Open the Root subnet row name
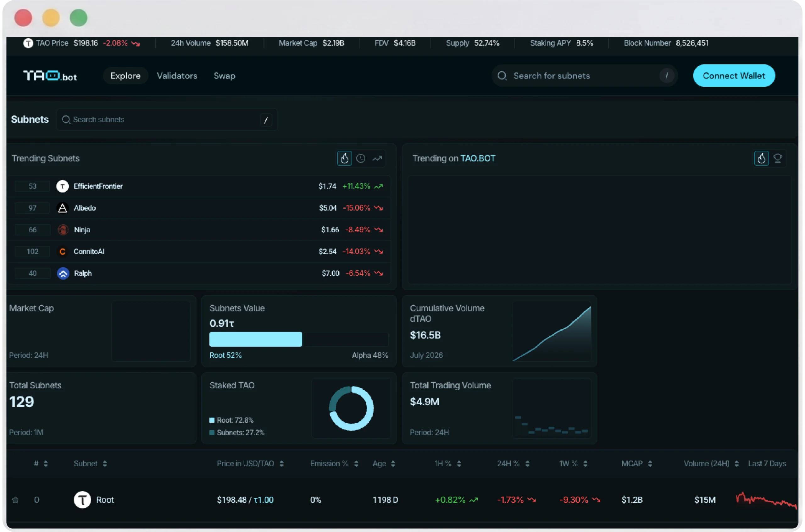The height and width of the screenshot is (532, 805). click(x=105, y=500)
